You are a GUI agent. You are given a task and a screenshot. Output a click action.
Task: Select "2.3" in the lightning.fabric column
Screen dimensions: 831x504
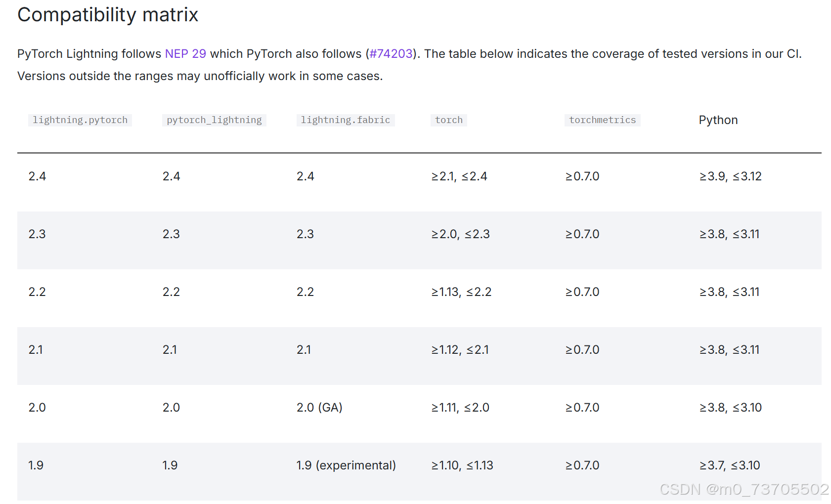coord(306,234)
